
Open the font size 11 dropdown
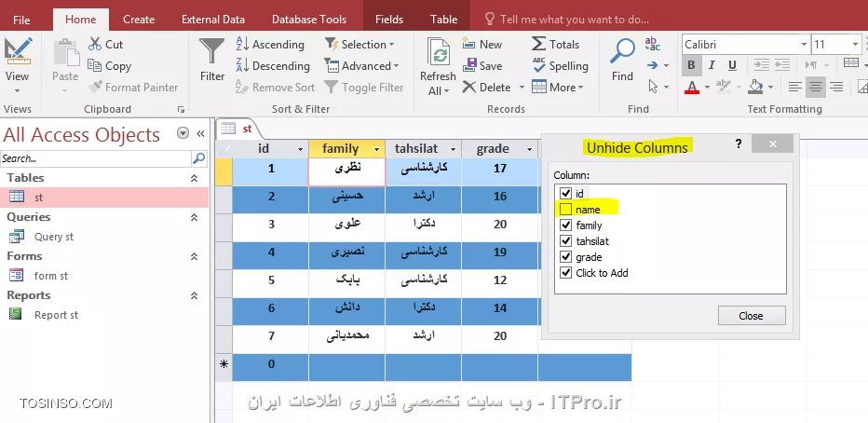(855, 45)
